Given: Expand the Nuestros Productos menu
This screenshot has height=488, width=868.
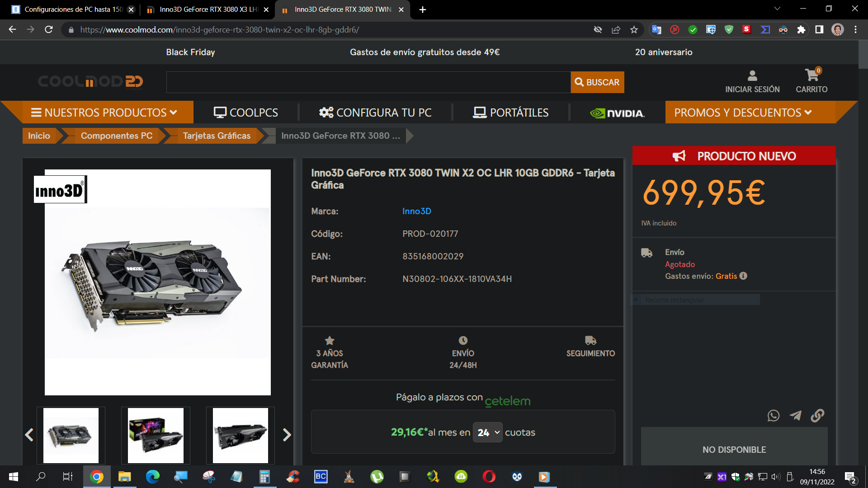Looking at the screenshot, I should coord(104,113).
